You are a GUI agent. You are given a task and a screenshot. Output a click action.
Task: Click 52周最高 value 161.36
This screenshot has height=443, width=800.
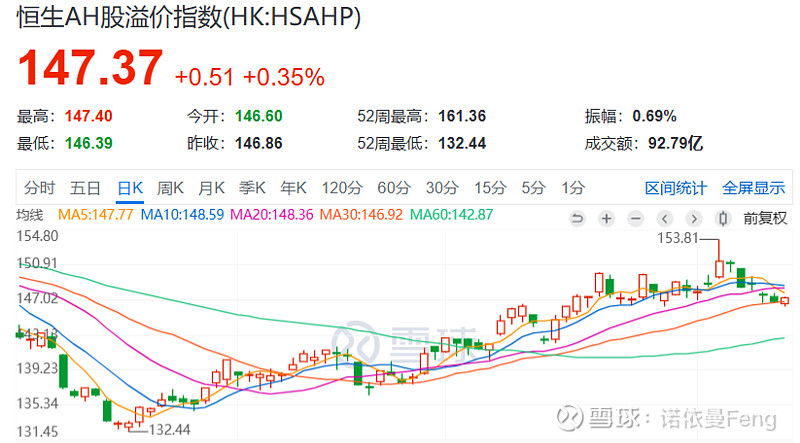click(462, 116)
